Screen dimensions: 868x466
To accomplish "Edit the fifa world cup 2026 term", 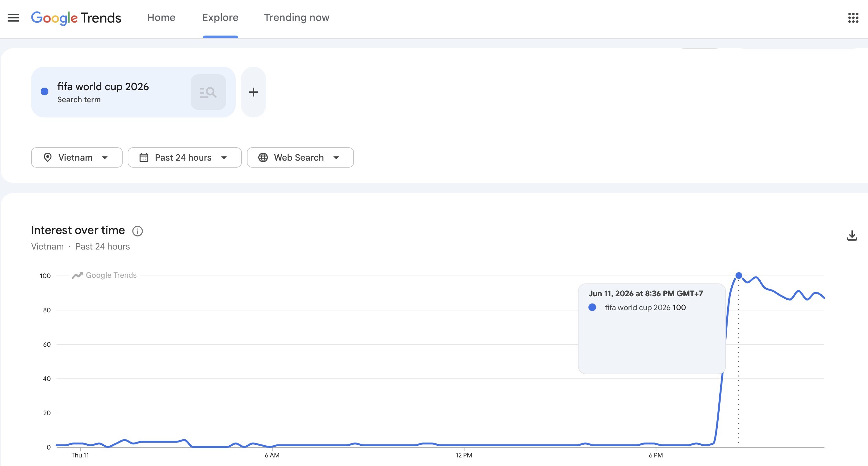I will pos(103,87).
